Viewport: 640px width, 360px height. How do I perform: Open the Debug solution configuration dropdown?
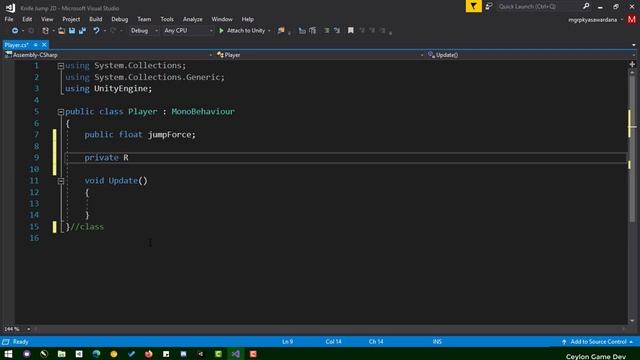[x=144, y=31]
